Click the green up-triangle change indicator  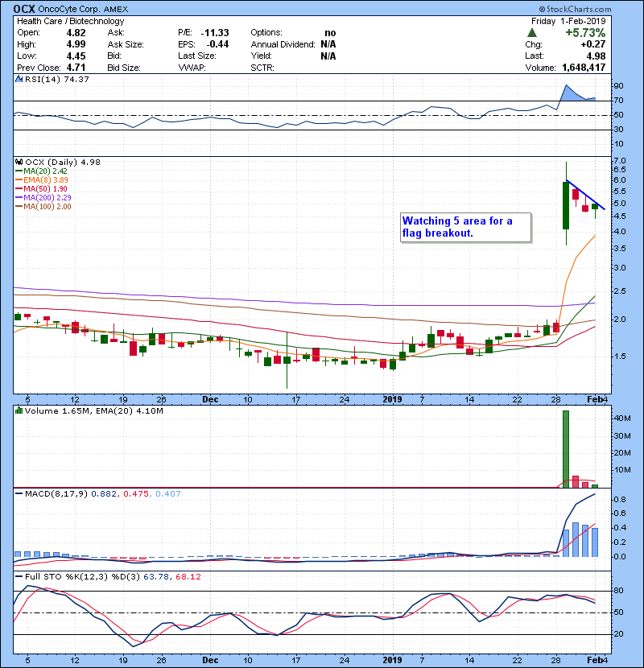[531, 32]
